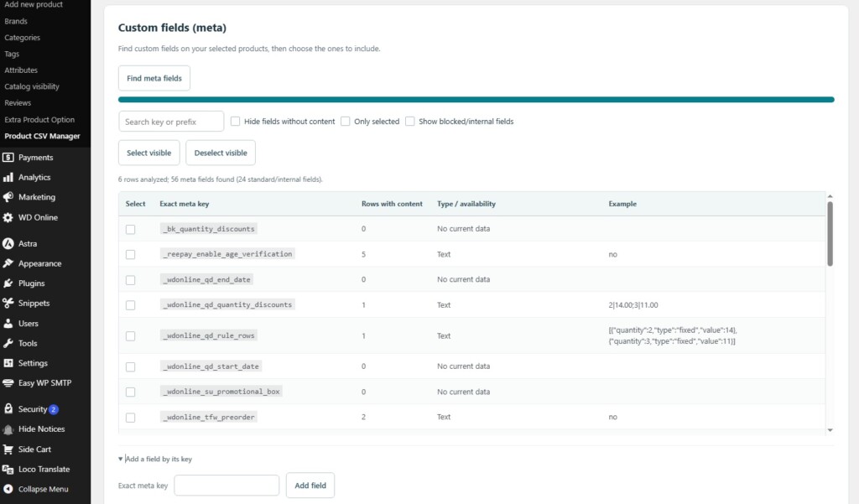859x504 pixels.
Task: Click the Analytics bar chart icon
Action: pyautogui.click(x=8, y=178)
